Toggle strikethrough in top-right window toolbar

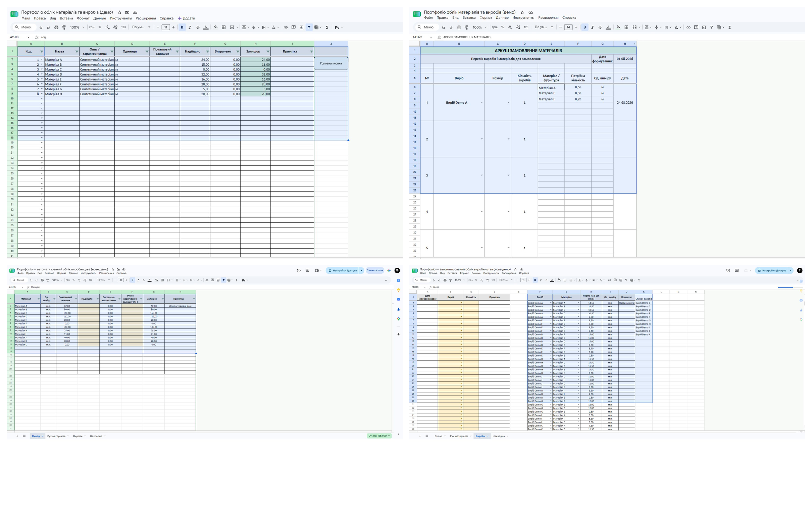(600, 27)
